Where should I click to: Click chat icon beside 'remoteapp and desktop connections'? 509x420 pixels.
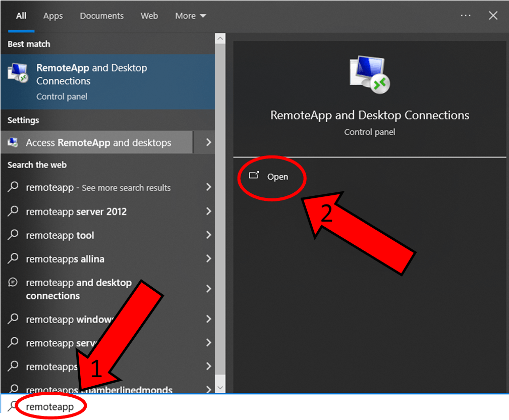(13, 282)
